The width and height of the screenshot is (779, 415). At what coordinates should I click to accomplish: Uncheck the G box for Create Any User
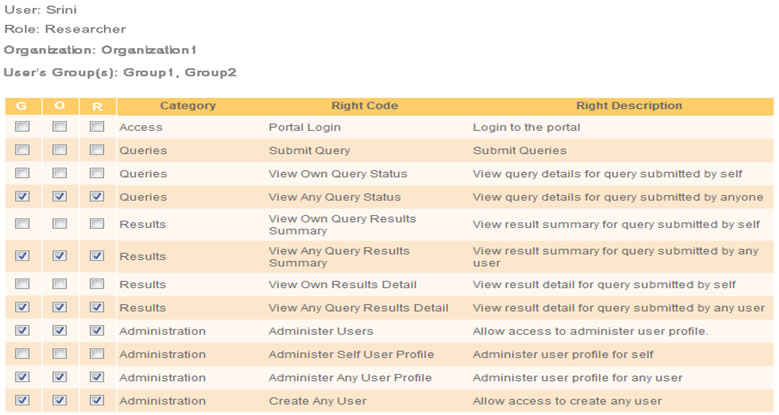click(22, 400)
